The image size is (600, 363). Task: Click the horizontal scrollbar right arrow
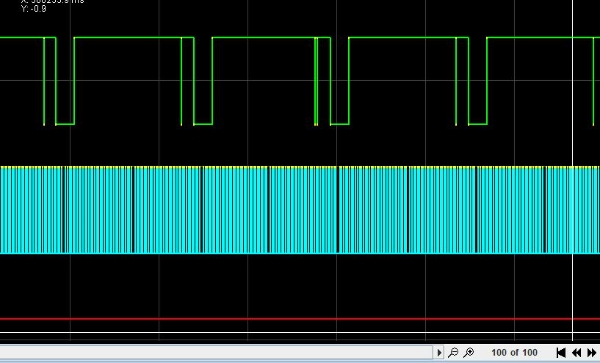439,352
